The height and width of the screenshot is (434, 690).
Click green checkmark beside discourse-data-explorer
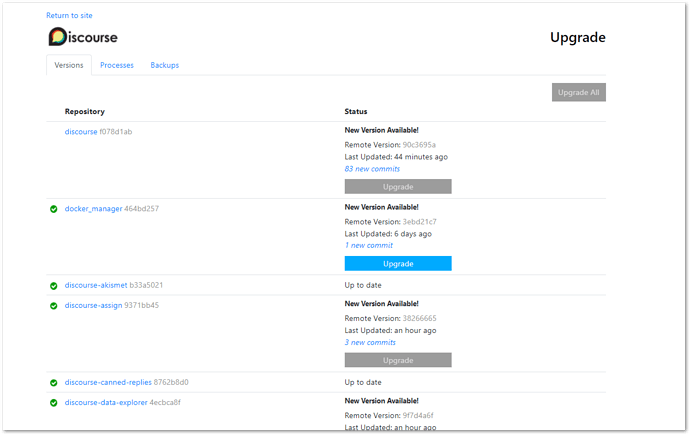tap(54, 403)
